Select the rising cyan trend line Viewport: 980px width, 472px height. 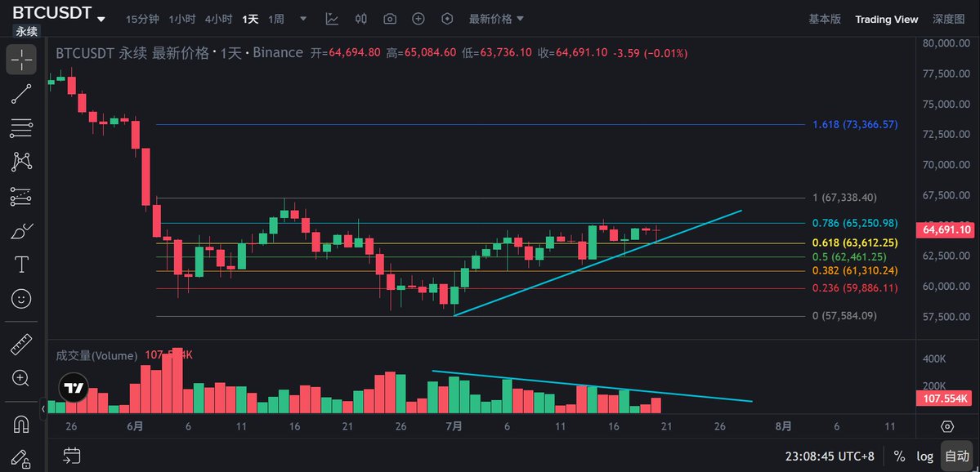pyautogui.click(x=597, y=263)
